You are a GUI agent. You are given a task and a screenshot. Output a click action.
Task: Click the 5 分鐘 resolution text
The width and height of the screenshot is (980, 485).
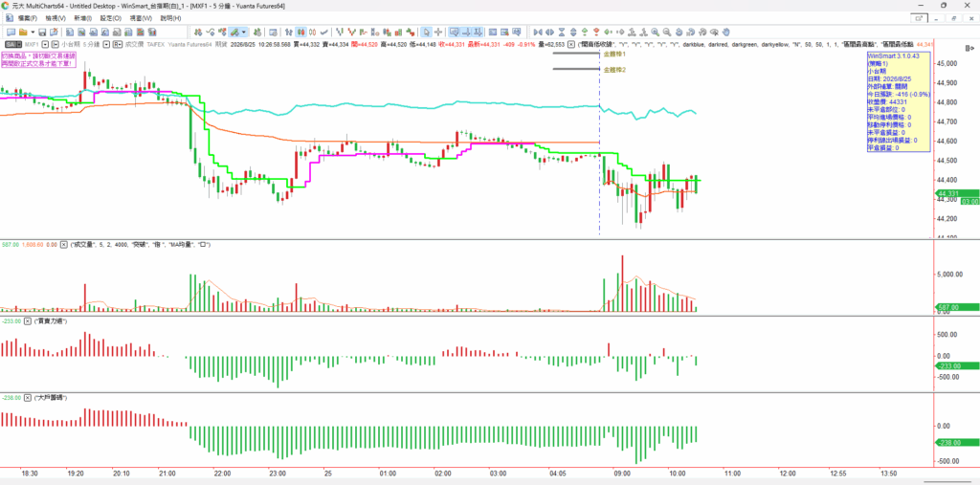coord(91,44)
